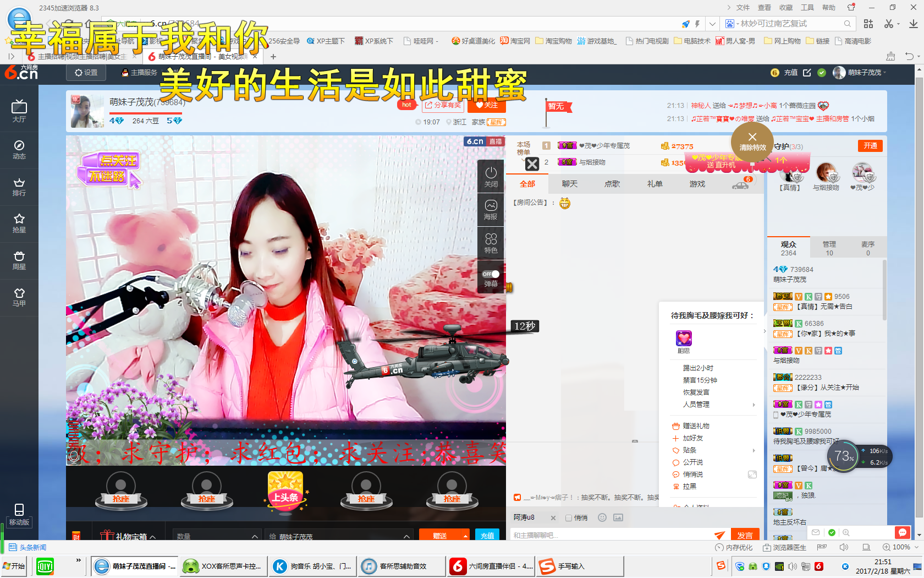Open the arrow beside the 赠送 button

point(466,536)
